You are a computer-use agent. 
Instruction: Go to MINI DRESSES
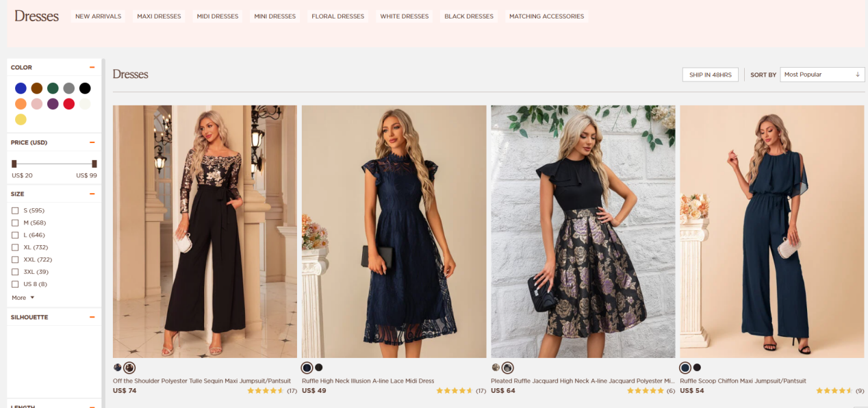tap(275, 16)
